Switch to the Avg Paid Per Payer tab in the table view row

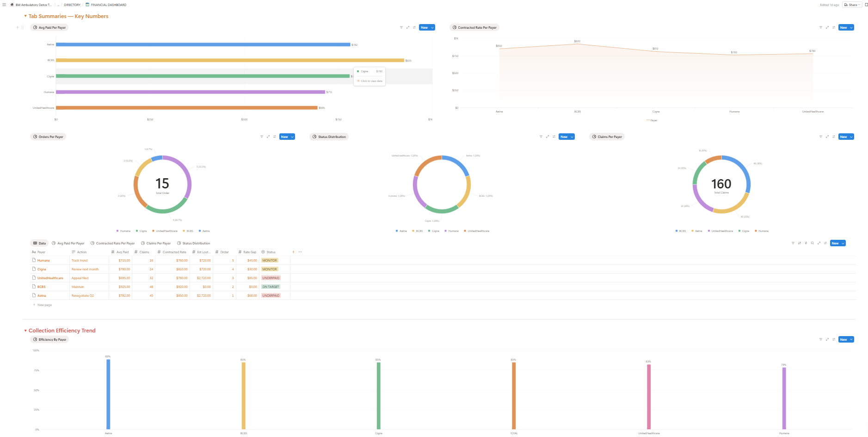(68, 243)
